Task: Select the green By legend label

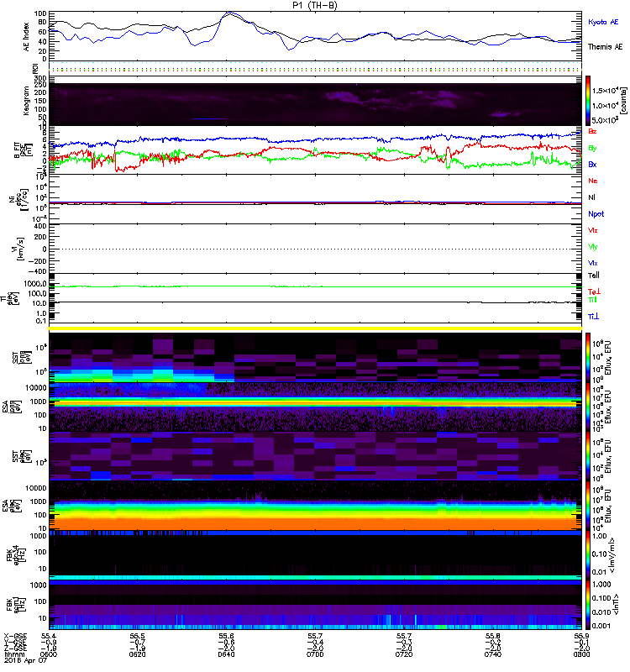Action: pos(594,149)
